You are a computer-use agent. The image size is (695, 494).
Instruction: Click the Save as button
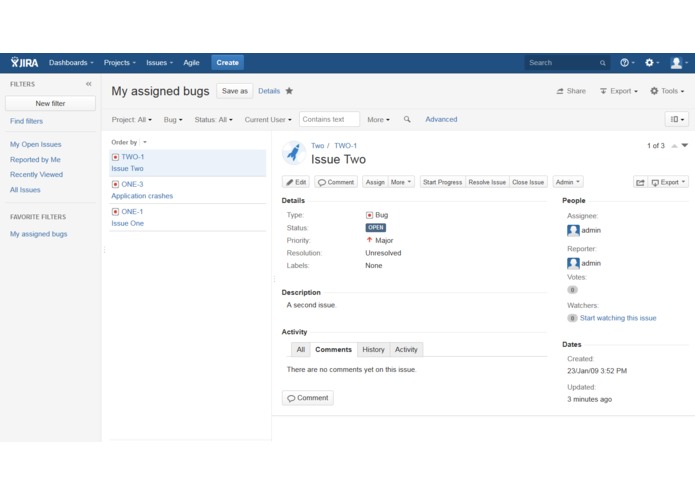point(234,91)
